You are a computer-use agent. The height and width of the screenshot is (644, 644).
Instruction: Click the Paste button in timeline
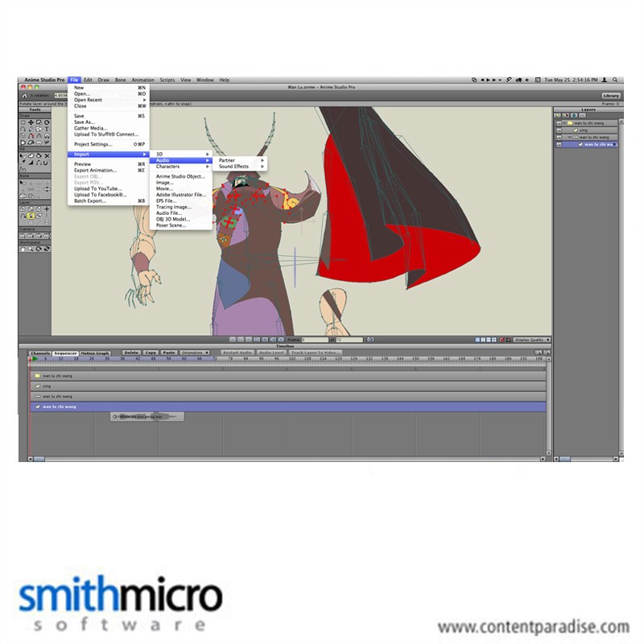169,353
